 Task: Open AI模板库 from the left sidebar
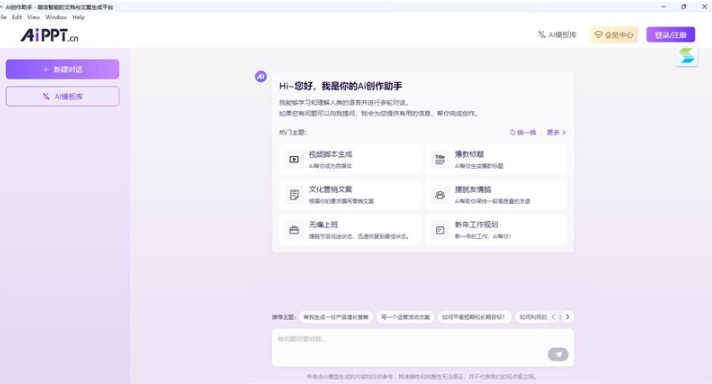63,97
